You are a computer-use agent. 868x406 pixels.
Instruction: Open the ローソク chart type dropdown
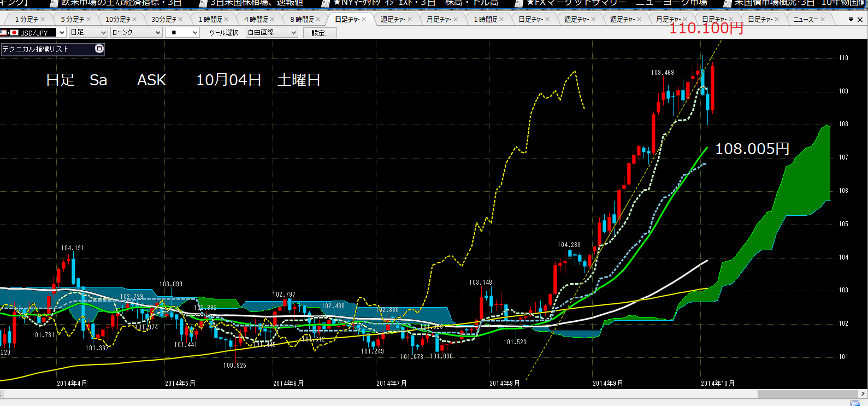pyautogui.click(x=136, y=33)
